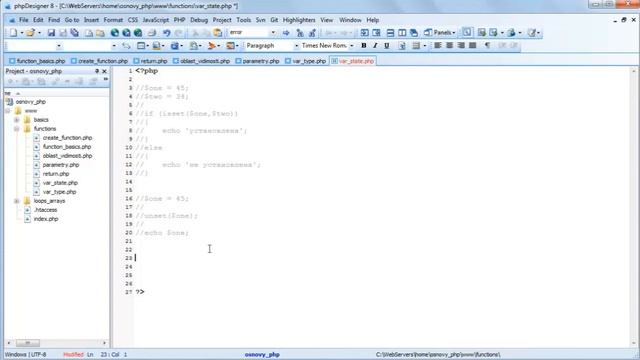Select create_function.php in the project tree
Viewport: 640px width, 360px height.
pos(67,138)
